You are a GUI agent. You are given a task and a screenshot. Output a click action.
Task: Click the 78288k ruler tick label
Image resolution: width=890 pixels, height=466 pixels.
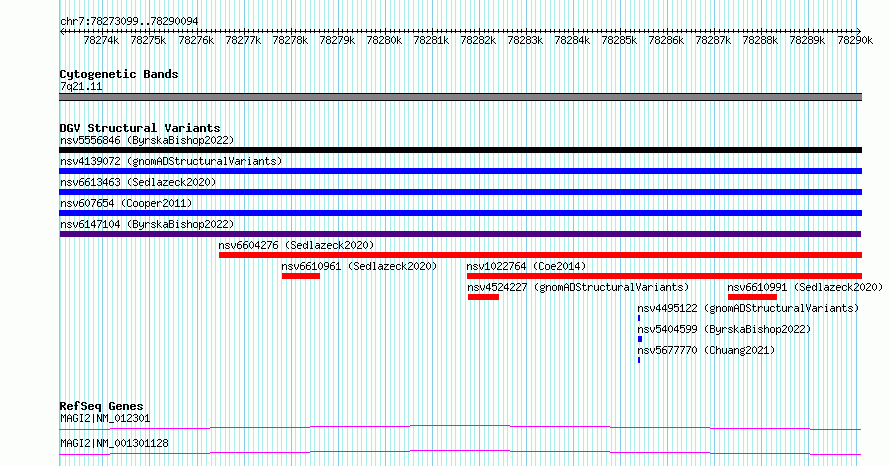[x=760, y=40]
